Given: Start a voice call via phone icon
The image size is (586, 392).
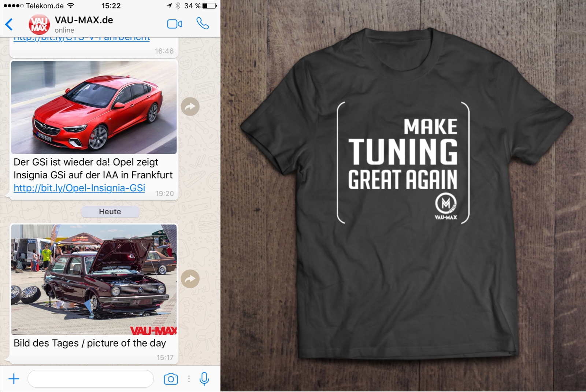Looking at the screenshot, I should point(203,23).
